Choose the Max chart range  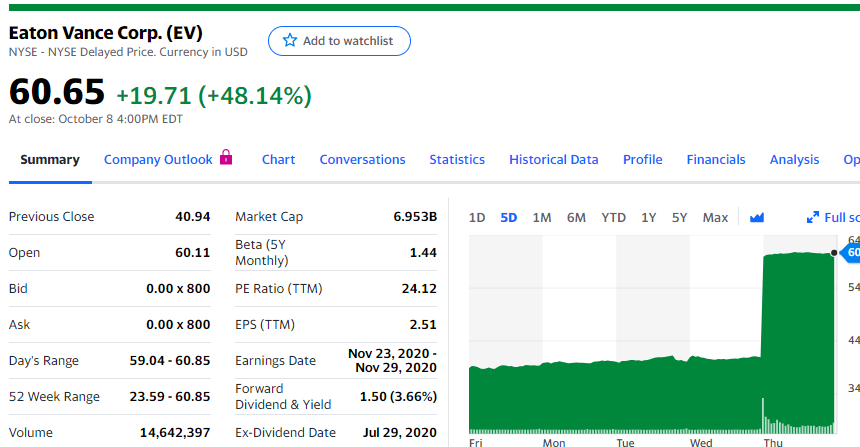tap(715, 217)
